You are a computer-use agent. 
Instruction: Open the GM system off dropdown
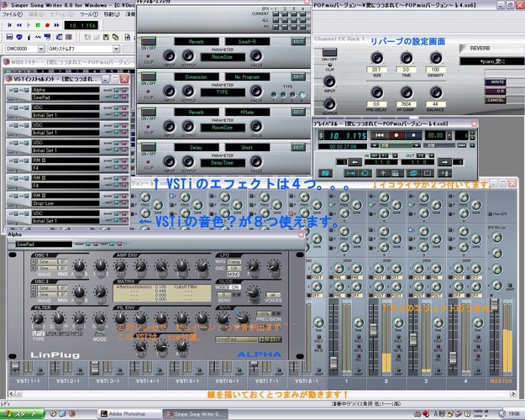[116, 49]
